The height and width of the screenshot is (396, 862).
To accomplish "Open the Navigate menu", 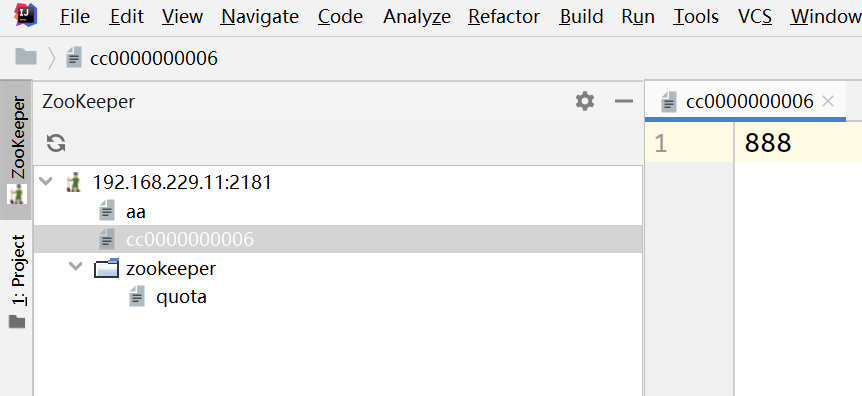I will tap(259, 16).
